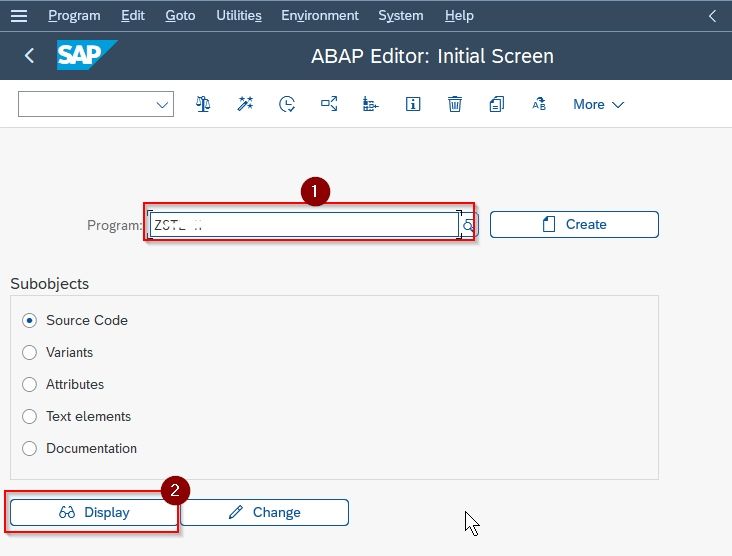This screenshot has height=556, width=732.
Task: Select Text elements radio button
Action: (29, 416)
